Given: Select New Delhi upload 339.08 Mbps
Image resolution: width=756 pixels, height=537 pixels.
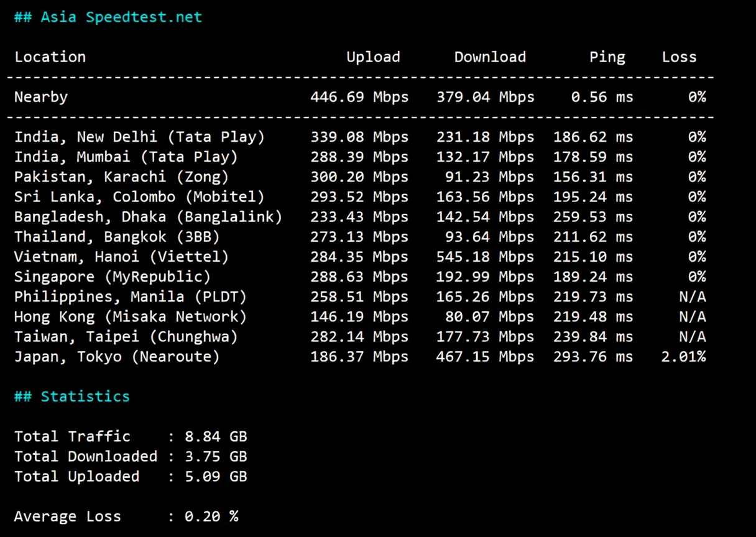Looking at the screenshot, I should tap(359, 137).
